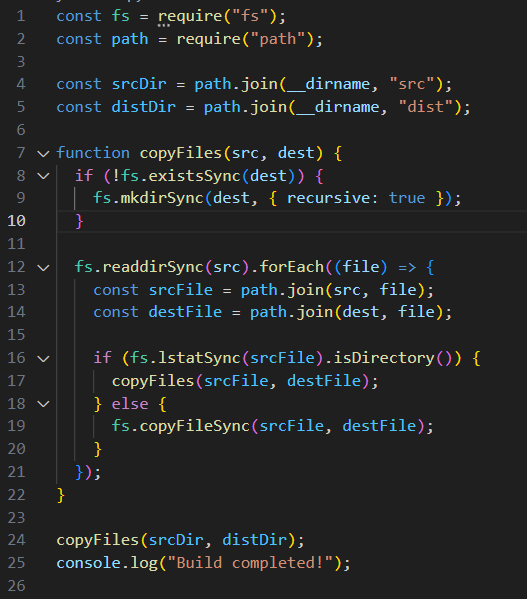Fold the else block on line 18
This screenshot has width=527, height=599.
(44, 404)
